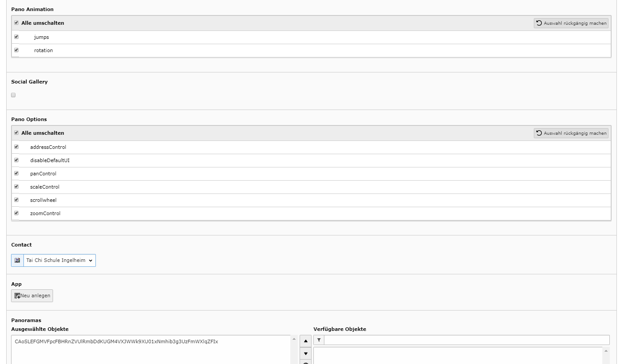Screen dimensions: 620x364
Task: Uncheck the jumps animation checkbox
Action: tap(16, 37)
